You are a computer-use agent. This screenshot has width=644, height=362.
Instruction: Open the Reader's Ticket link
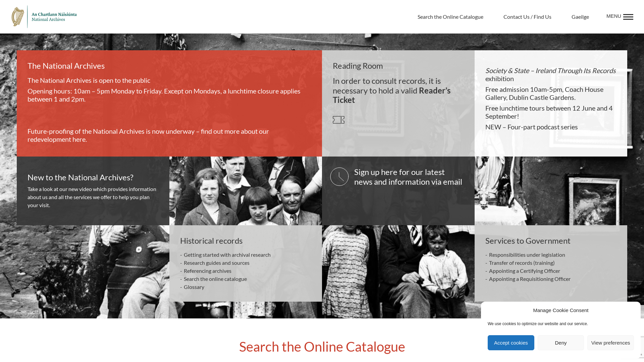391,95
